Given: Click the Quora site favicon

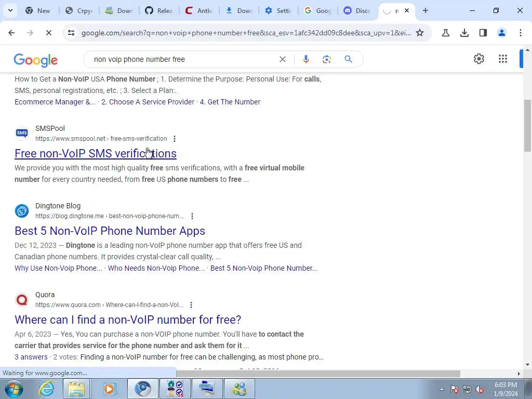Looking at the screenshot, I should tap(22, 300).
